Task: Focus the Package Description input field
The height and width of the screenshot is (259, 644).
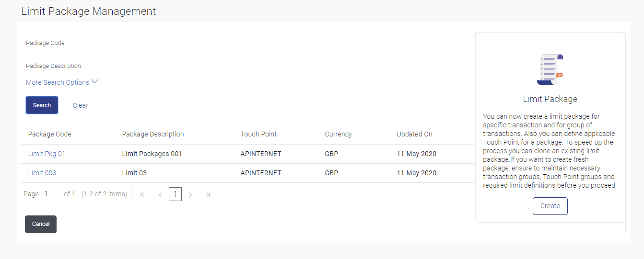Action: [x=208, y=67]
